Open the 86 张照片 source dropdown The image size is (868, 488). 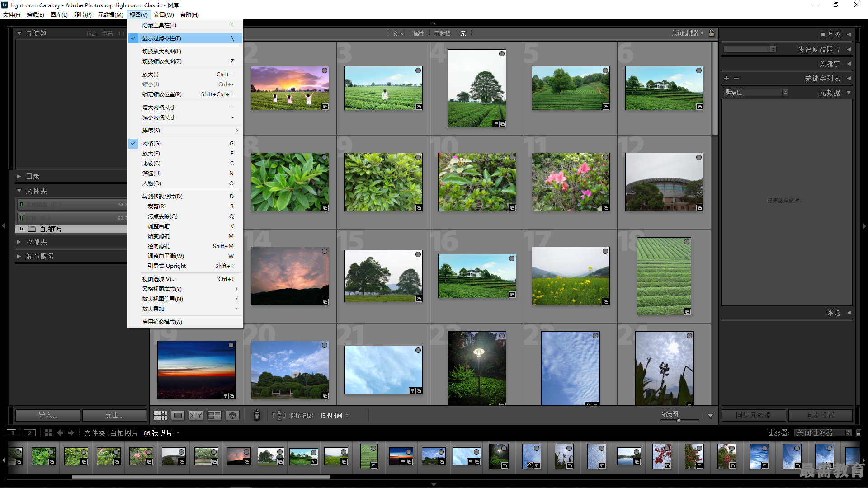point(161,433)
